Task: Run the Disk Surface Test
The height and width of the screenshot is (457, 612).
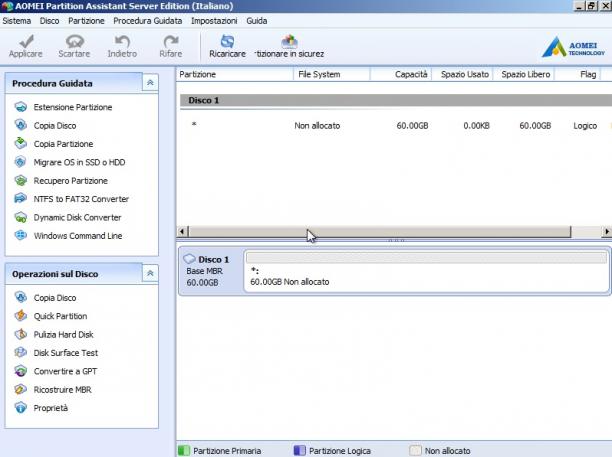Action: pyautogui.click(x=66, y=353)
